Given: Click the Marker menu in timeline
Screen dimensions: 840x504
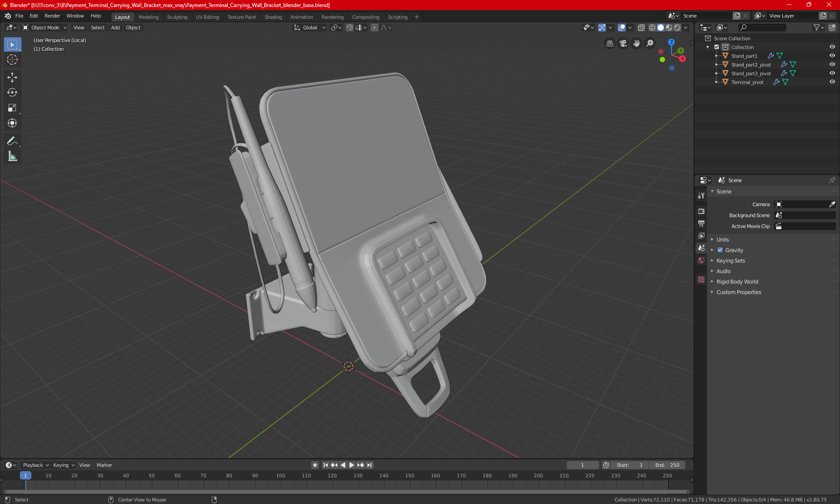Looking at the screenshot, I should pos(104,465).
